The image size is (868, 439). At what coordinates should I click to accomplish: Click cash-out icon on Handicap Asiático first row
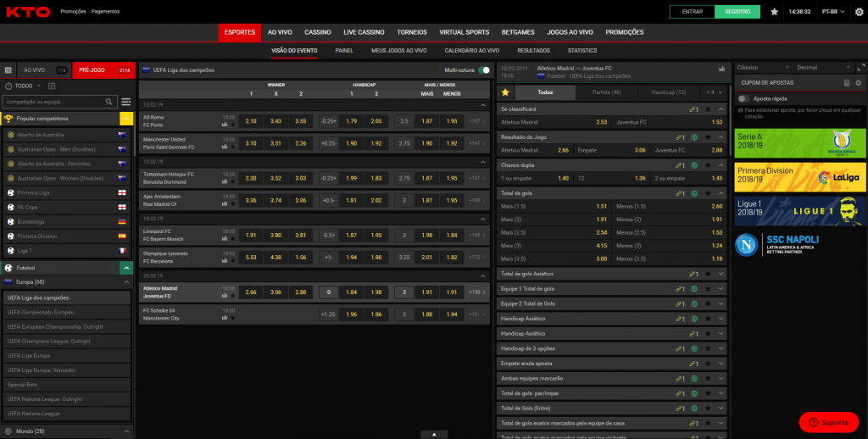[x=694, y=319]
